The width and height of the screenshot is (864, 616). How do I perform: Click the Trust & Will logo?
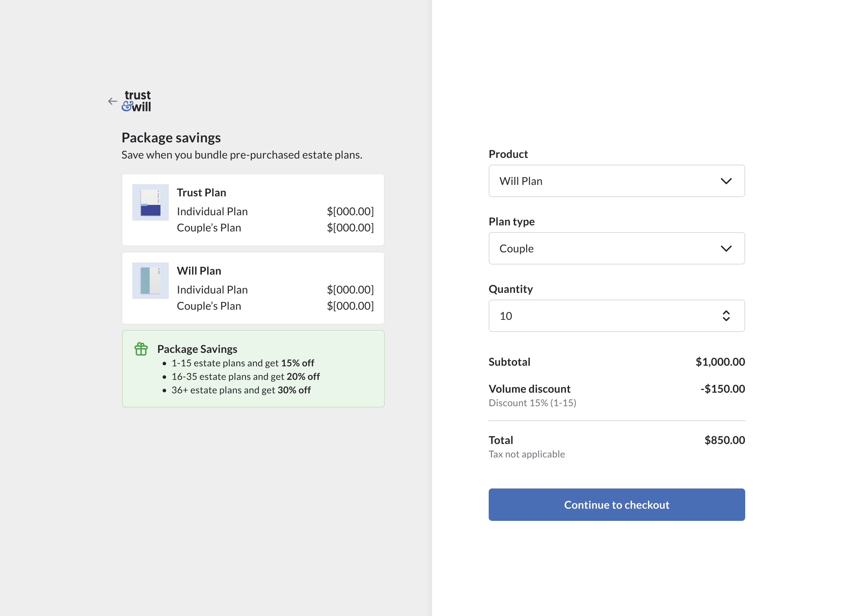point(136,101)
